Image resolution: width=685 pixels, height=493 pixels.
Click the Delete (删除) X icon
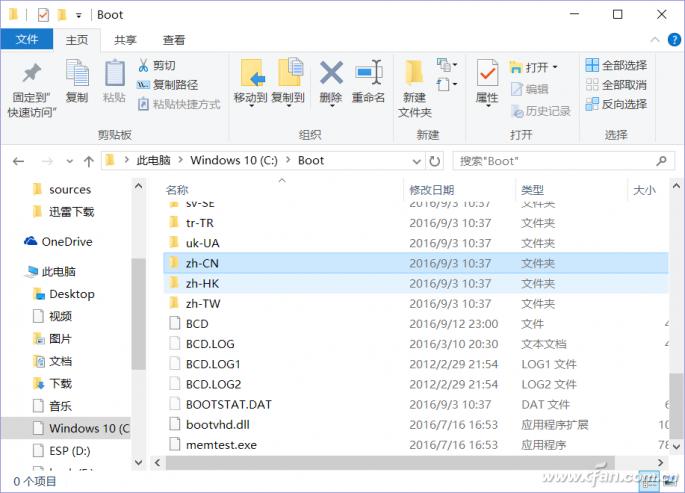[331, 72]
